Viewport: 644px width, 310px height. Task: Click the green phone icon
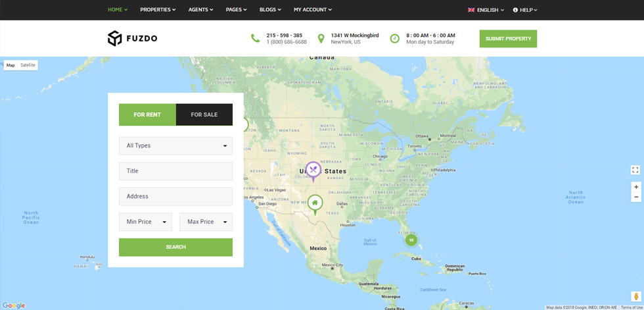(256, 38)
